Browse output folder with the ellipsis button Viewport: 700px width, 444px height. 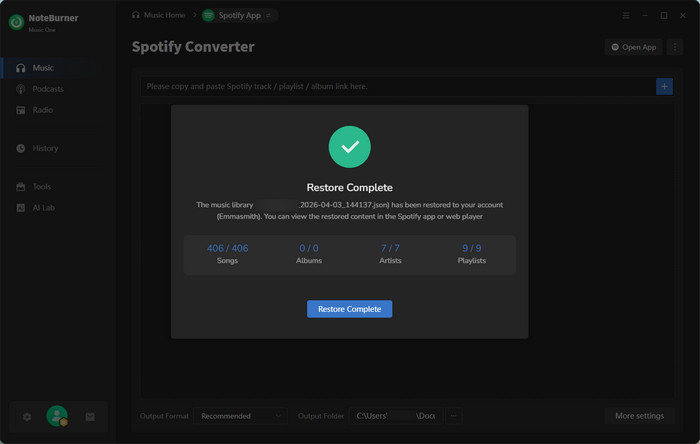pyautogui.click(x=453, y=416)
